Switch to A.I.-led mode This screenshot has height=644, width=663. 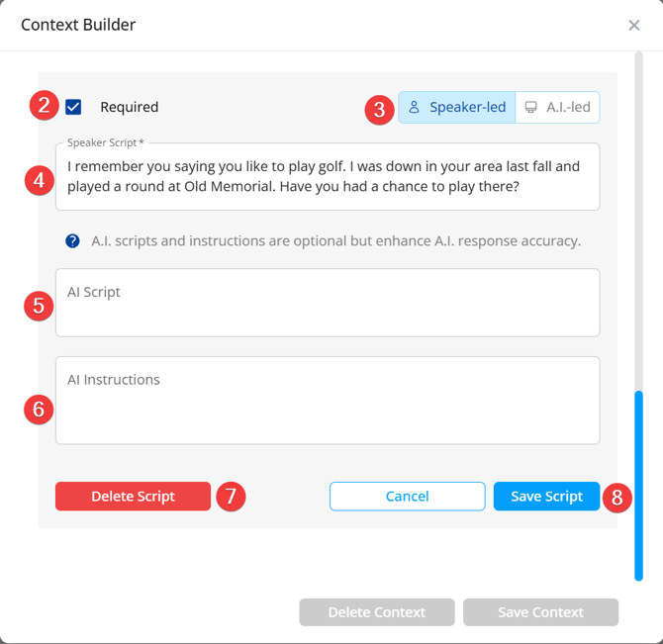[x=557, y=107]
